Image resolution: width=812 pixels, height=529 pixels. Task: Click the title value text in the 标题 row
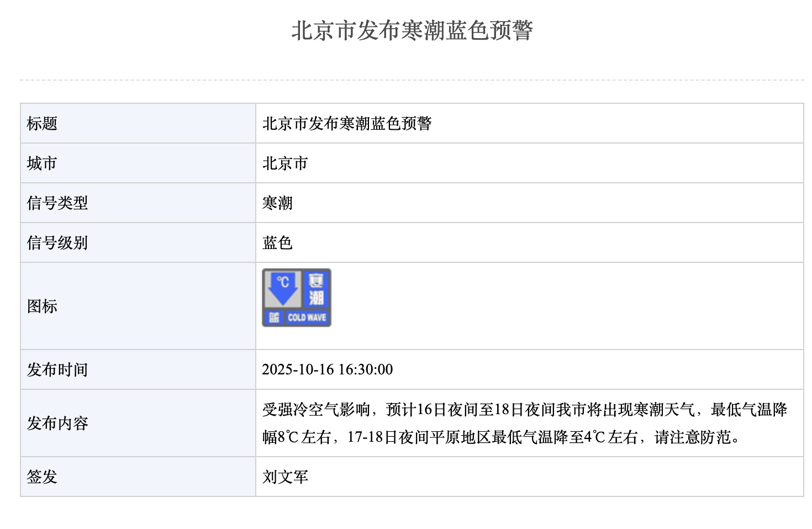(x=347, y=124)
